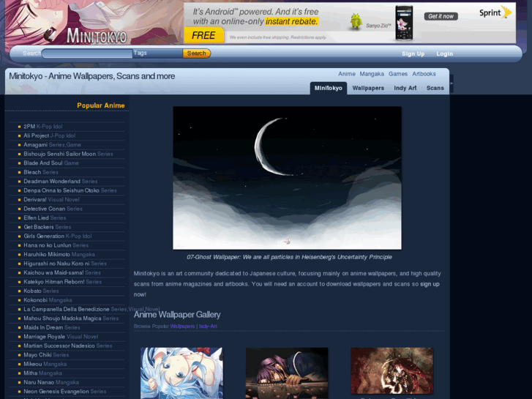Viewport: 532px width, 399px height.
Task: Open the Sign Up page
Action: (413, 53)
